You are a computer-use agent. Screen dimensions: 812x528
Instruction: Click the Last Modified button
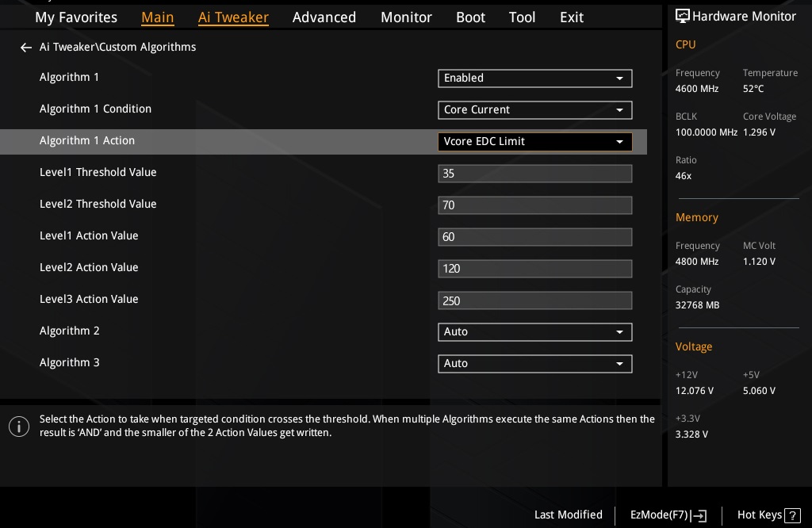568,515
